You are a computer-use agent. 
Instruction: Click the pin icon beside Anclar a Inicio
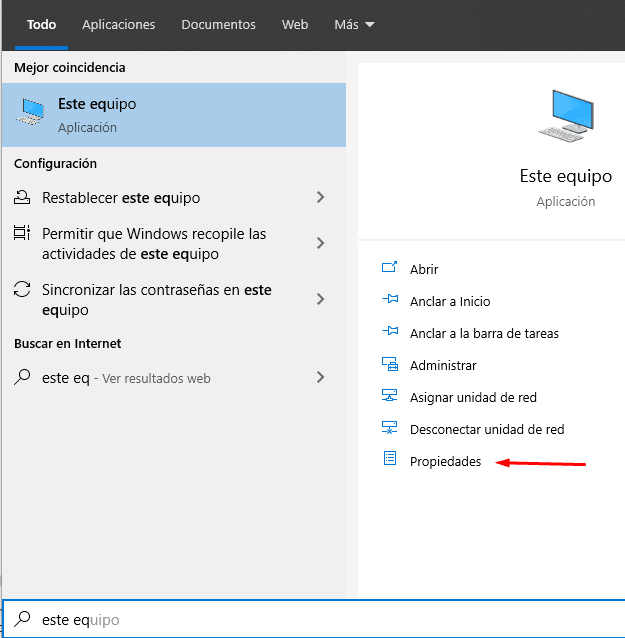coord(390,299)
